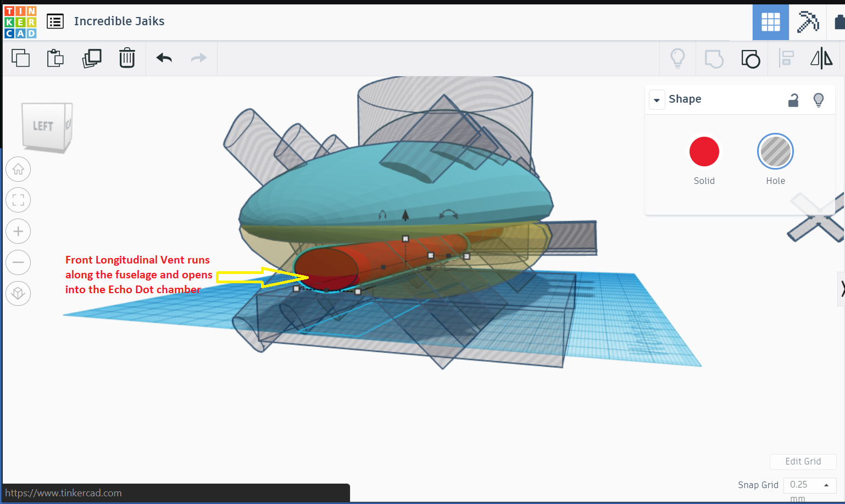Hide selected shape using panel lightbulb

[x=819, y=100]
